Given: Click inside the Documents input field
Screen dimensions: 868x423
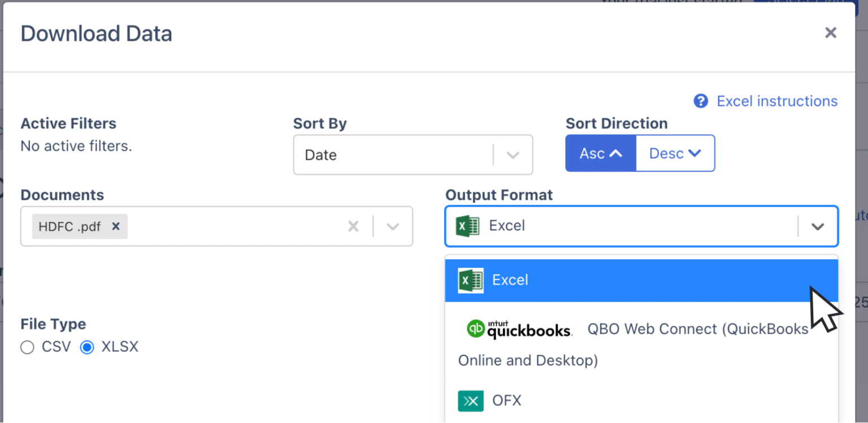Looking at the screenshot, I should (x=237, y=226).
